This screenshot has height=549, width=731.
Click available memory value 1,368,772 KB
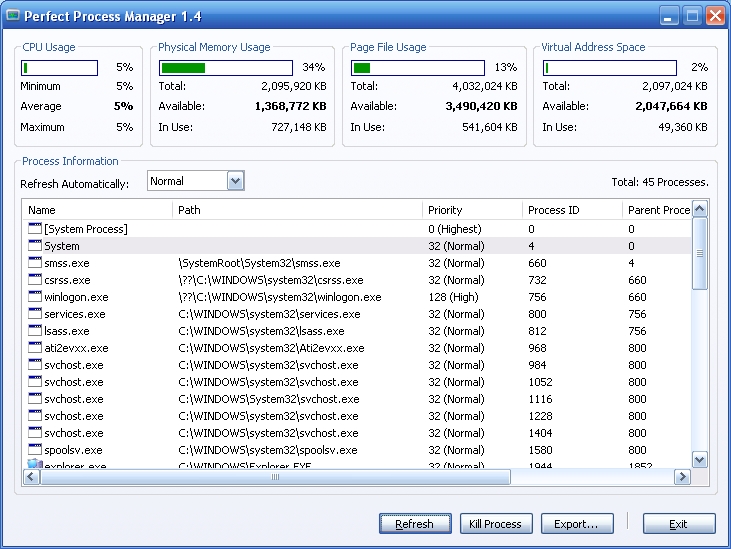coord(290,106)
